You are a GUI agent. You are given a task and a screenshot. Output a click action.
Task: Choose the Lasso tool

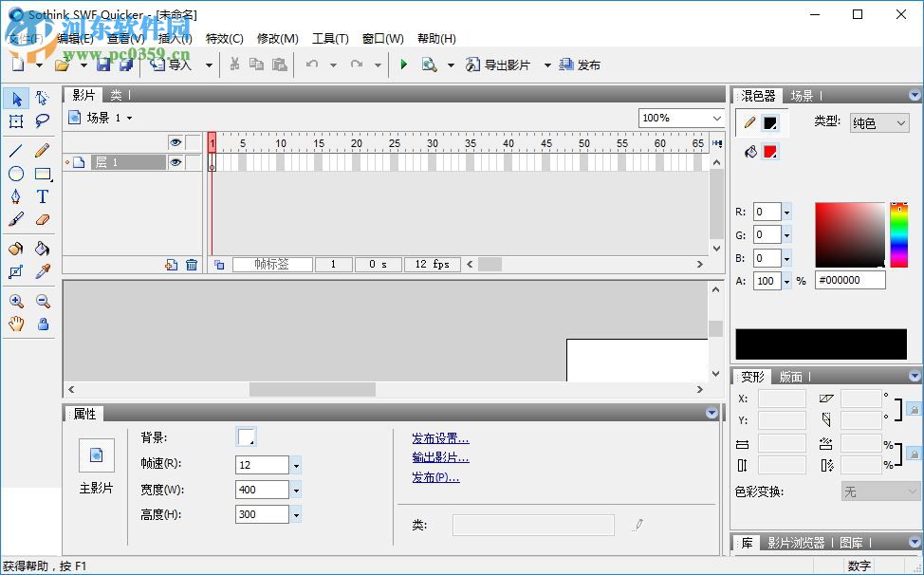(x=42, y=121)
